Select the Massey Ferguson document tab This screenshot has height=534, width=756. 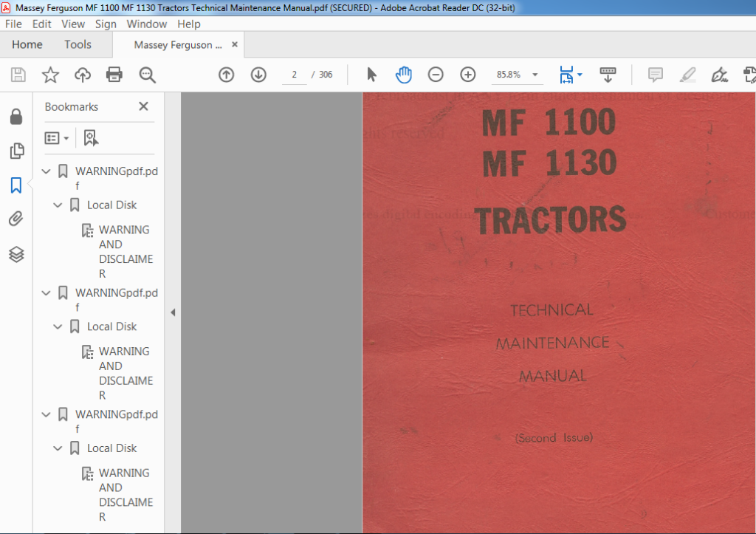(178, 45)
